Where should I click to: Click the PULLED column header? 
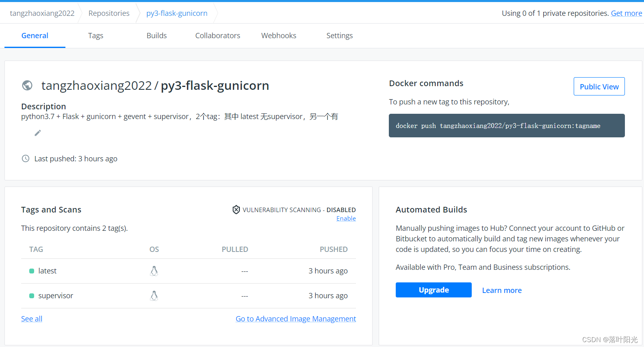235,249
